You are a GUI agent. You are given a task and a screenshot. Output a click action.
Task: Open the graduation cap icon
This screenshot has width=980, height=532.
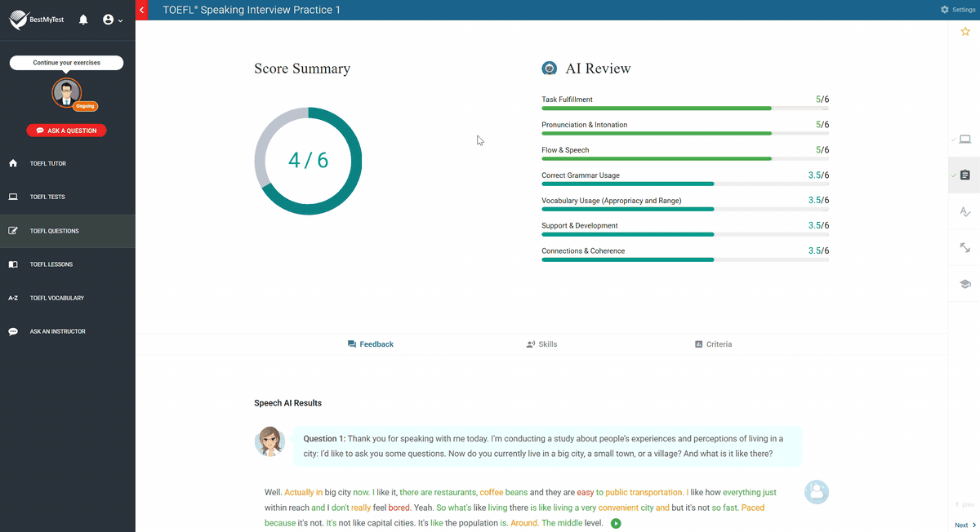pos(964,284)
